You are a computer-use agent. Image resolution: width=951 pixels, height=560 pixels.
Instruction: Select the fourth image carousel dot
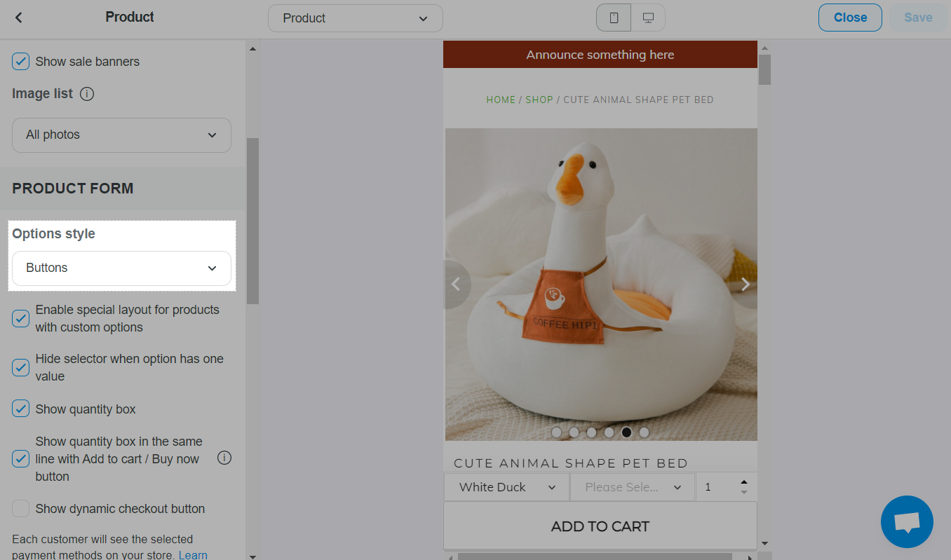point(609,432)
